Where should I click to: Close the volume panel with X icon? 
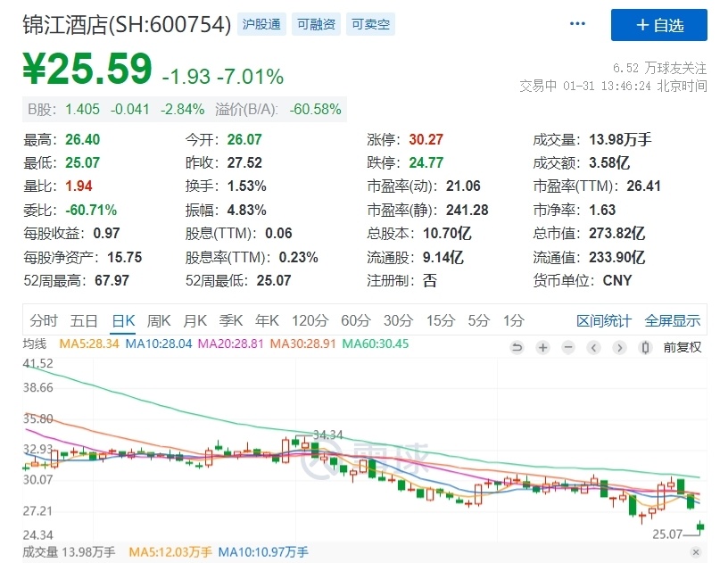tap(696, 552)
